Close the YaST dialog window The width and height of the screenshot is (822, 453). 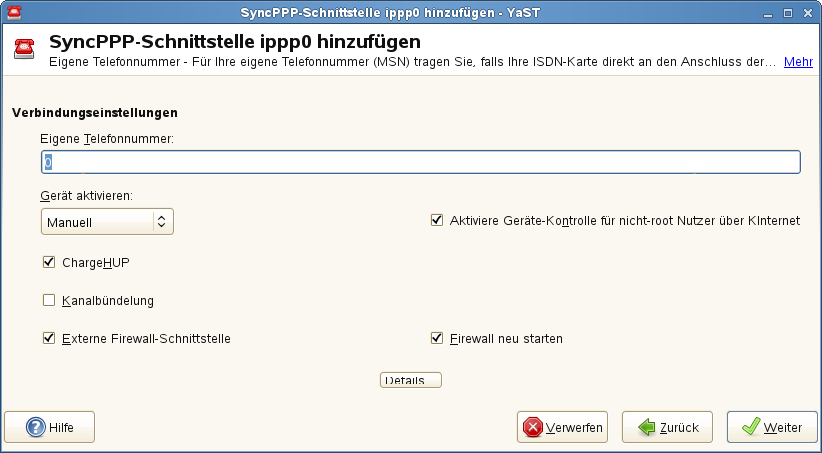tap(808, 12)
